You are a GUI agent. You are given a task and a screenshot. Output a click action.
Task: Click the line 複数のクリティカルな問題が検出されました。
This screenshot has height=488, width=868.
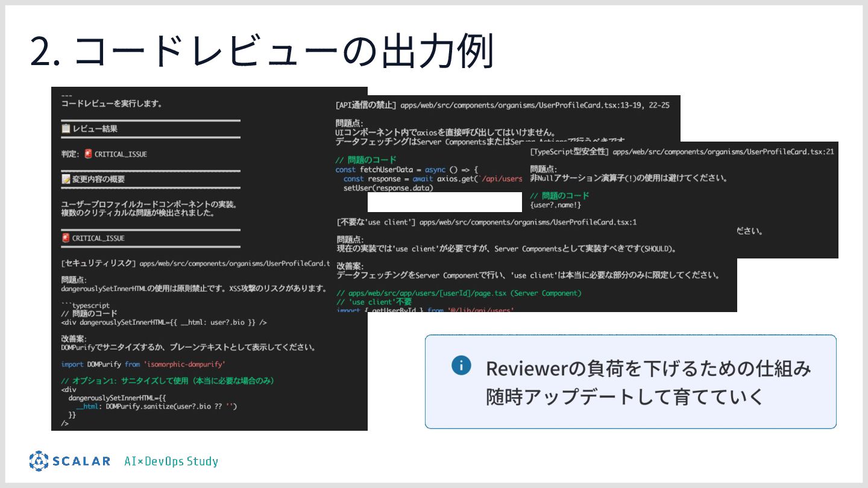point(138,213)
